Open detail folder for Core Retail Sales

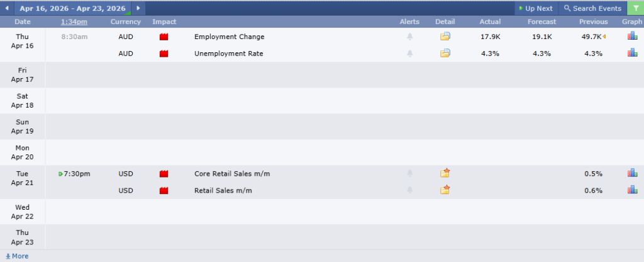tap(445, 173)
